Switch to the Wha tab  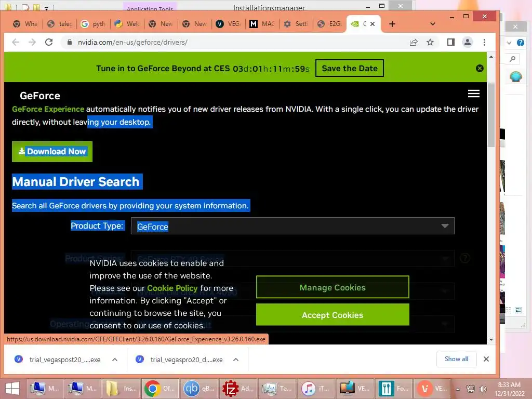pyautogui.click(x=25, y=24)
